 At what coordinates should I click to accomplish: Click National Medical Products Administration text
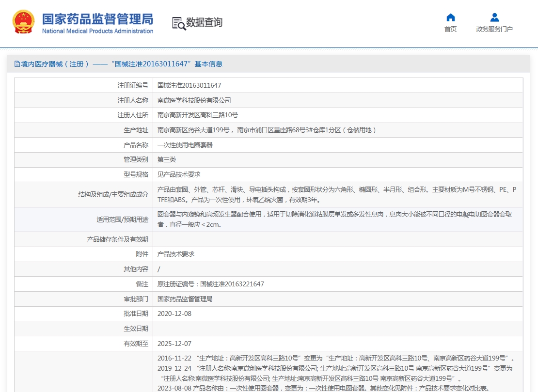click(x=98, y=31)
